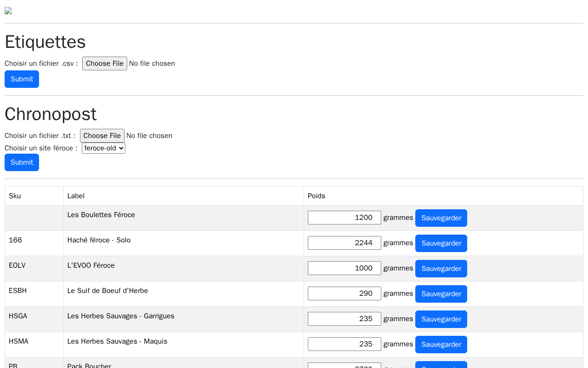Select label 'Les Boulettes Féroce'
Viewport: 588px width, 368px height.
(101, 215)
